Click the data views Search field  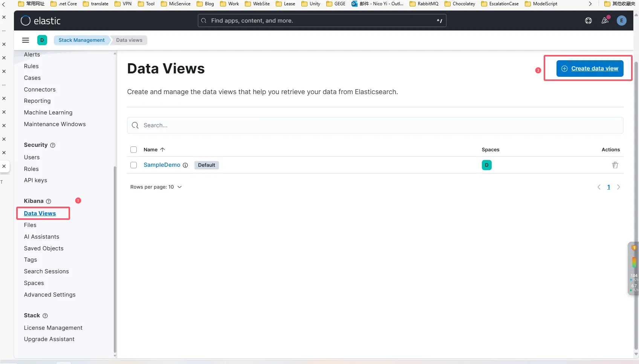(x=375, y=125)
